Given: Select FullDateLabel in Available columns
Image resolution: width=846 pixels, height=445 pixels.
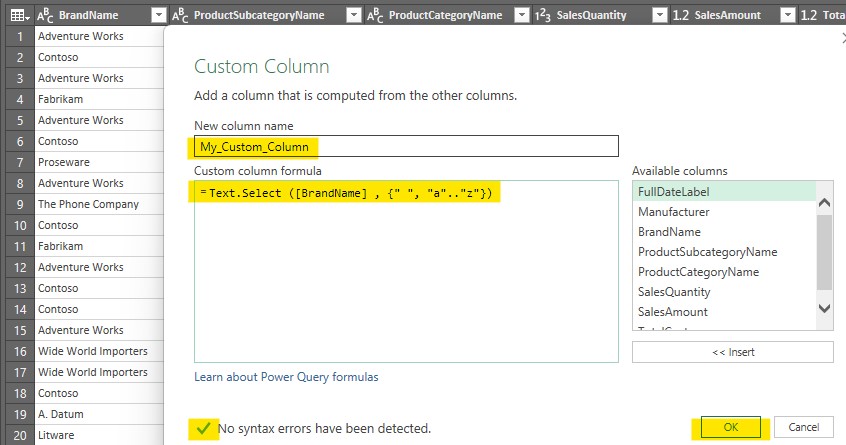Looking at the screenshot, I should point(672,192).
